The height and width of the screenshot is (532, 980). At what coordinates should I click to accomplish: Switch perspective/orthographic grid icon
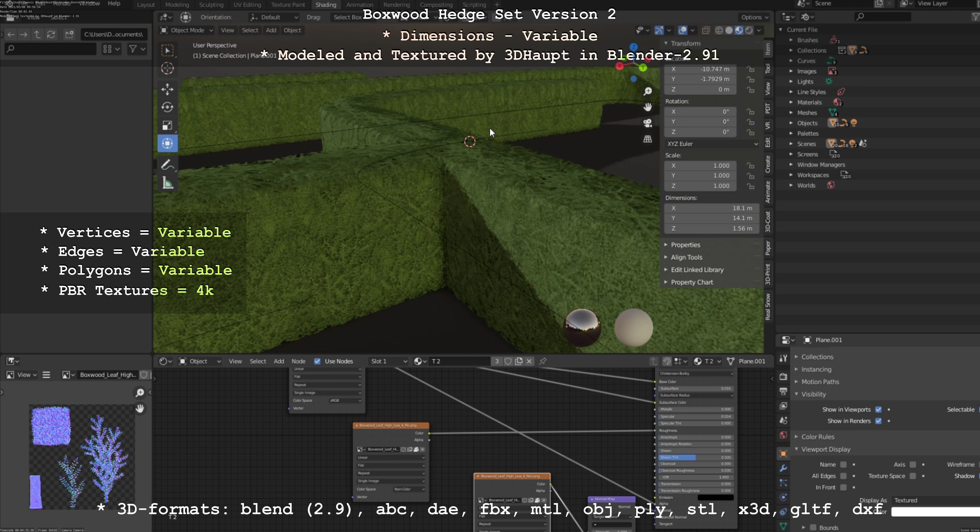(x=647, y=139)
